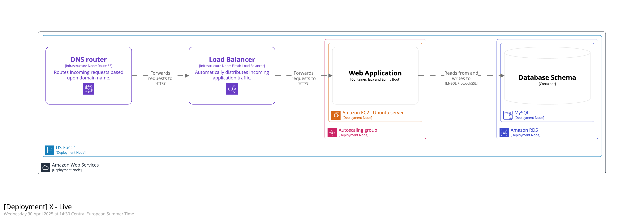644x219 pixels.
Task: Click the 'MySQL' deployment node label
Action: [522, 113]
